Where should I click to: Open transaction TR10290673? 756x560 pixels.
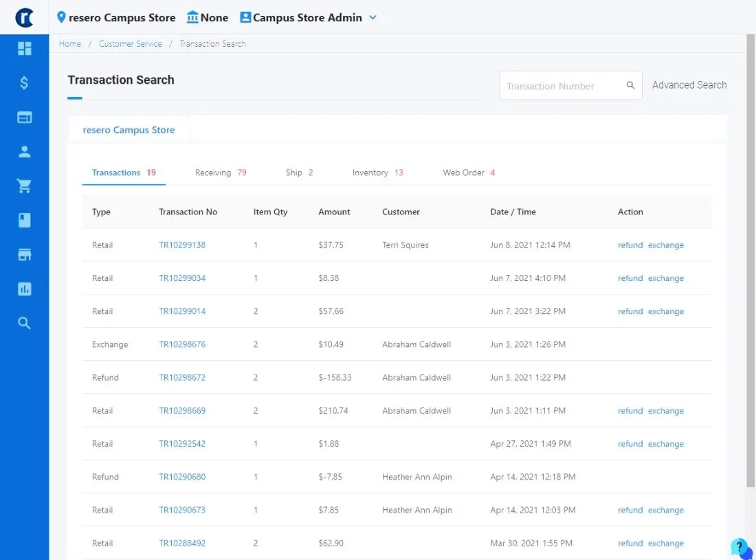click(x=182, y=510)
